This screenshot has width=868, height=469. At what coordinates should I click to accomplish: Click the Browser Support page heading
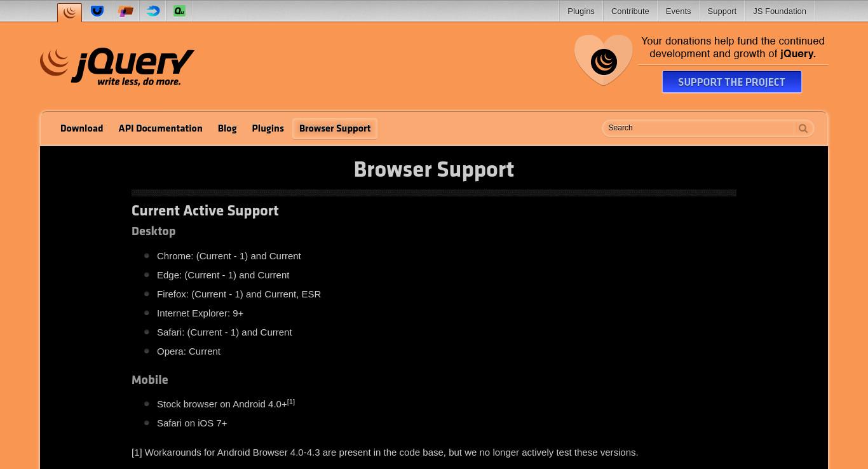434,170
